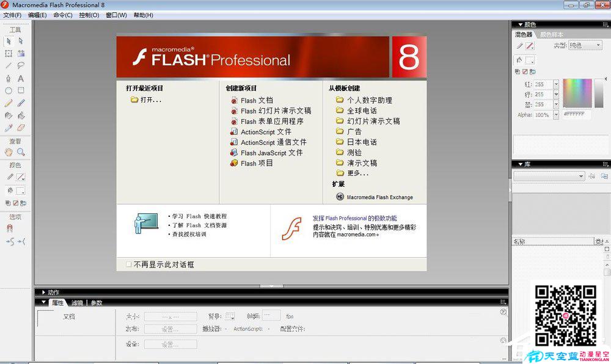Switch to the 颜色样本 tab
This screenshot has height=364, width=611.
pyautogui.click(x=551, y=35)
